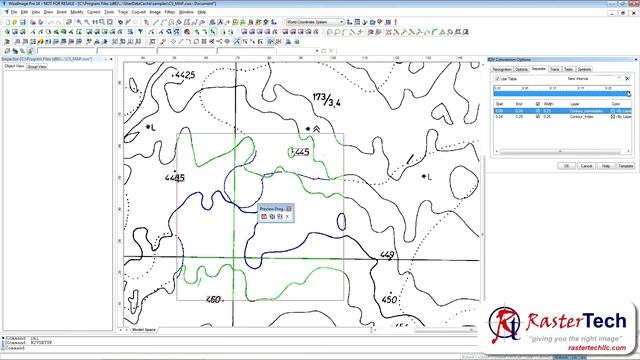Click the yellow highlighted icon in third toolbar row

point(40,41)
